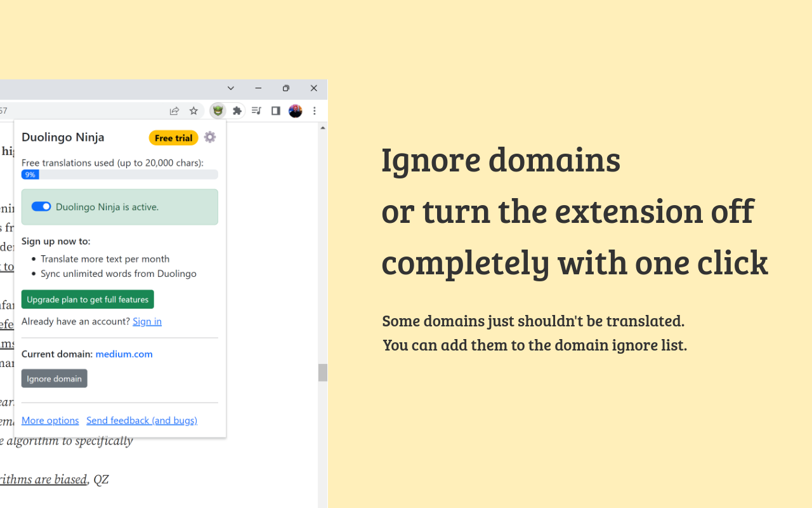Click the share page icon
Viewport: 812px width, 508px height.
tap(174, 110)
